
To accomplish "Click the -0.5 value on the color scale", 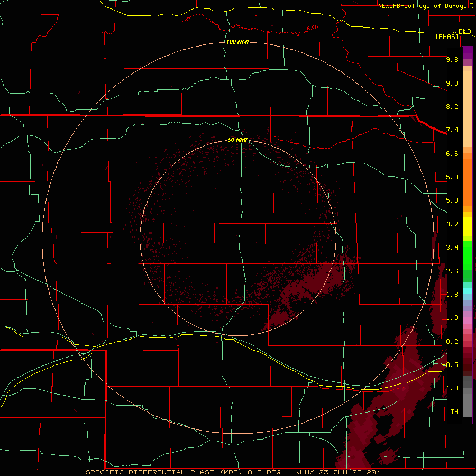I will (x=450, y=365).
